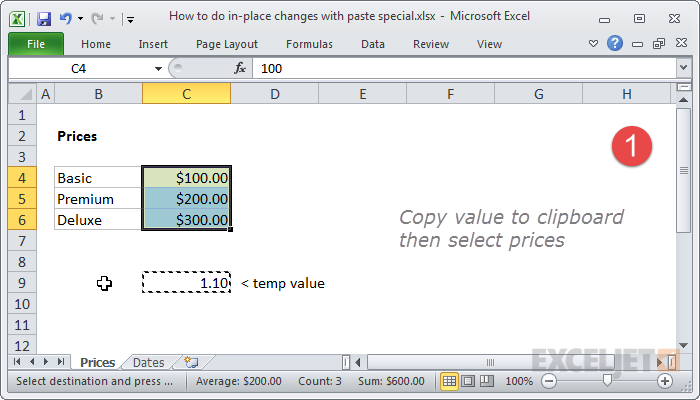
Task: Select column E header
Action: 362,94
